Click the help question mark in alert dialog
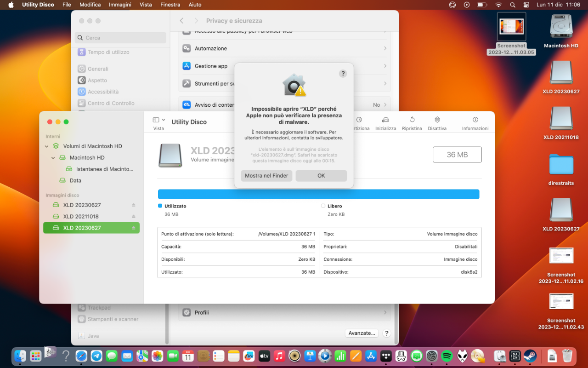The image size is (588, 368). pos(343,74)
